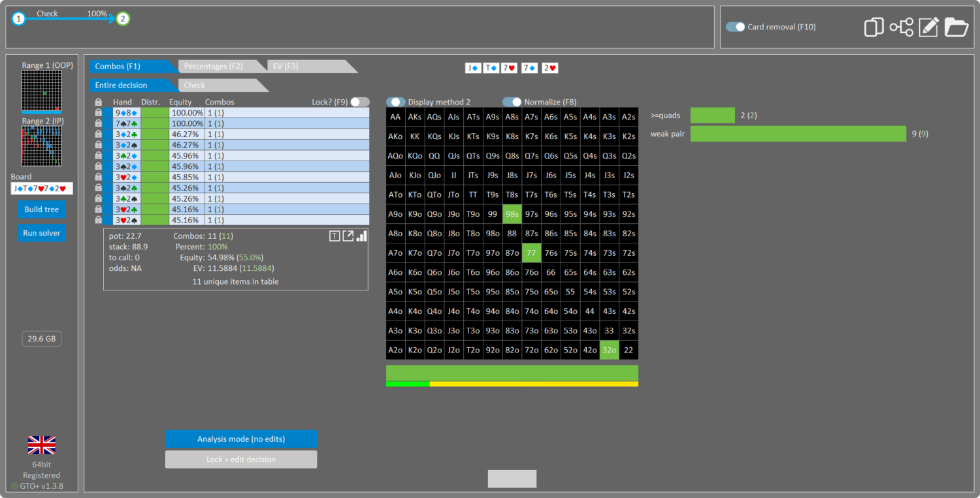The image size is (980, 498).
Task: Click the UK flag language icon
Action: click(x=41, y=445)
